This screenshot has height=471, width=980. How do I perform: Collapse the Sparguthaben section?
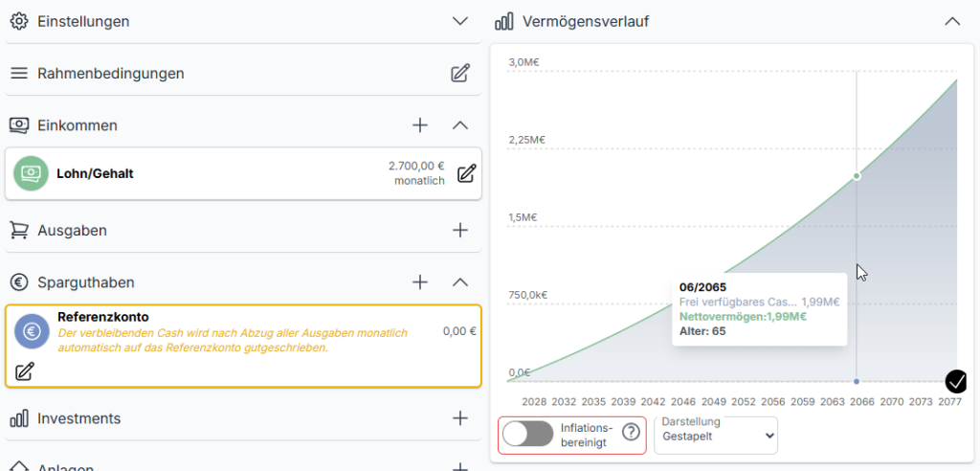pyautogui.click(x=460, y=282)
